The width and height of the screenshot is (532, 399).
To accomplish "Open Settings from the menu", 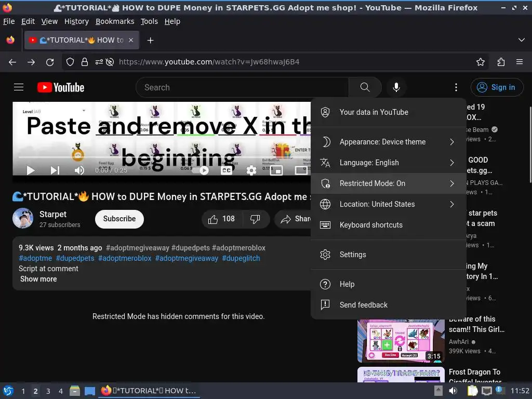I will pos(389,255).
